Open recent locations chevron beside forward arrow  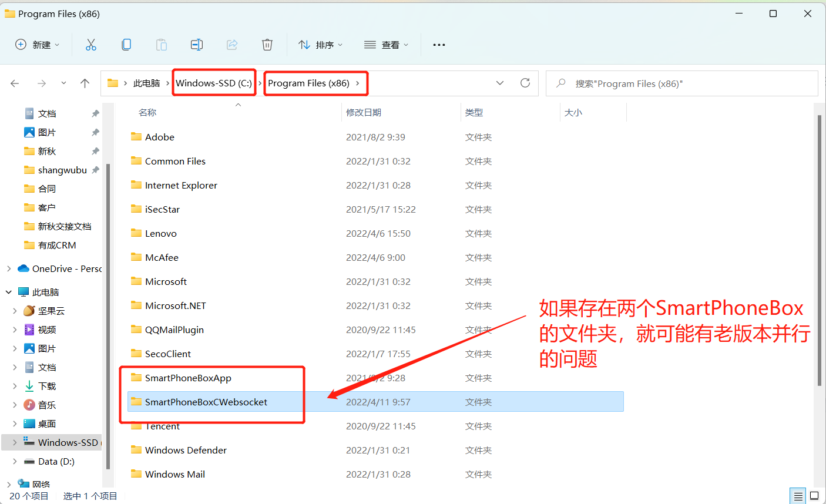coord(63,83)
